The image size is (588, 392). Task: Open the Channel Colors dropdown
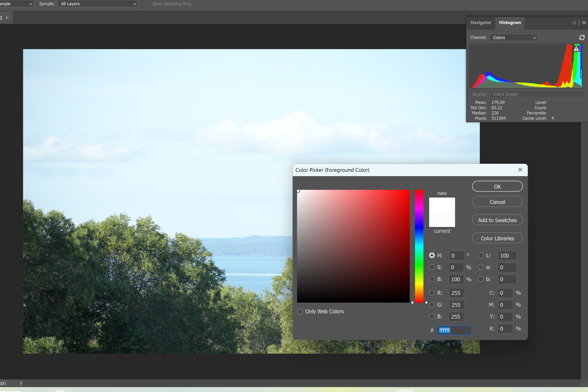[513, 38]
